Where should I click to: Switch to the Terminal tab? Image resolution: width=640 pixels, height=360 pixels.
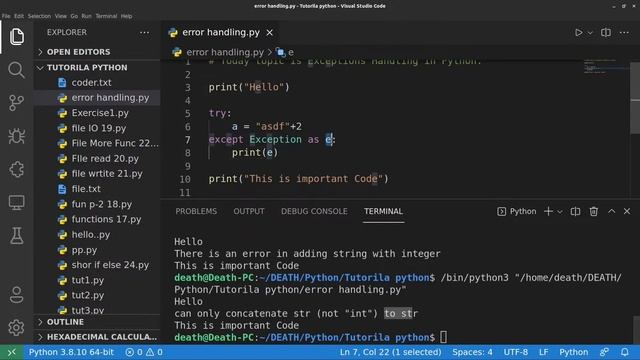tap(383, 211)
